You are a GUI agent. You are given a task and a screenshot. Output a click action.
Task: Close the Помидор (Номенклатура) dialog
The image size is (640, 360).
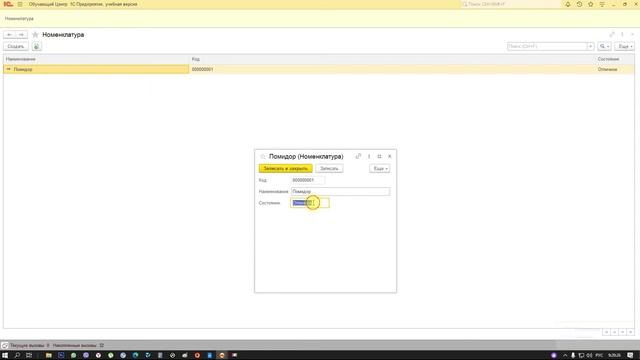pos(390,156)
